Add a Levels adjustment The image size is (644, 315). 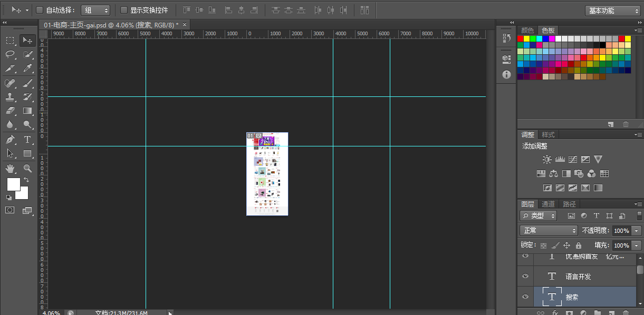click(x=560, y=159)
